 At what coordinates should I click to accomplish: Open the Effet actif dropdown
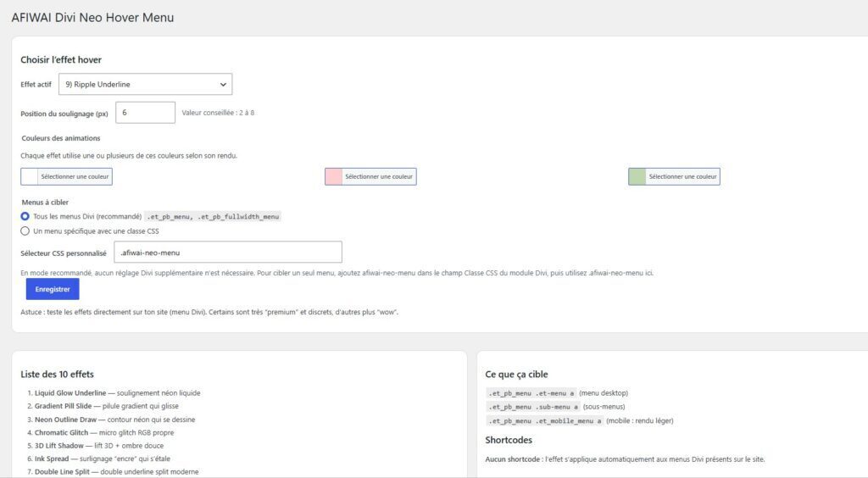(145, 84)
